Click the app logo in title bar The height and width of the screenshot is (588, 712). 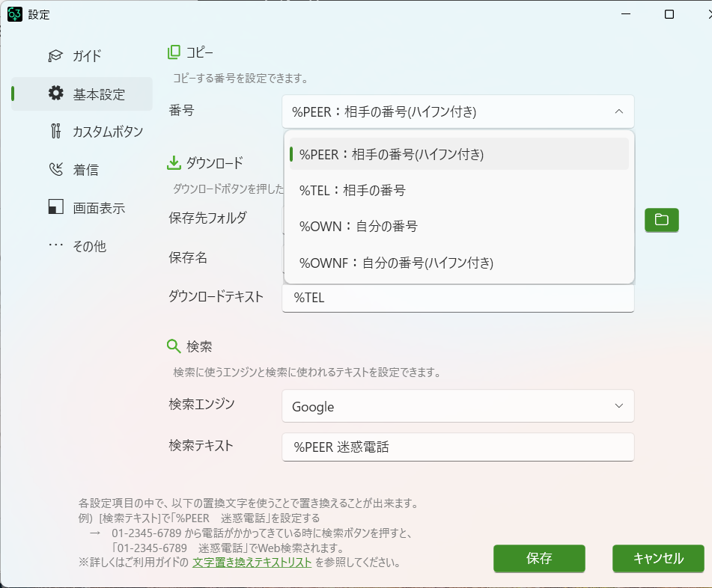(x=14, y=14)
